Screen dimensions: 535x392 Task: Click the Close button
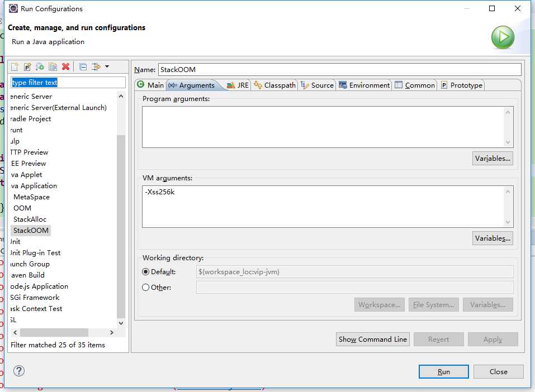(499, 371)
